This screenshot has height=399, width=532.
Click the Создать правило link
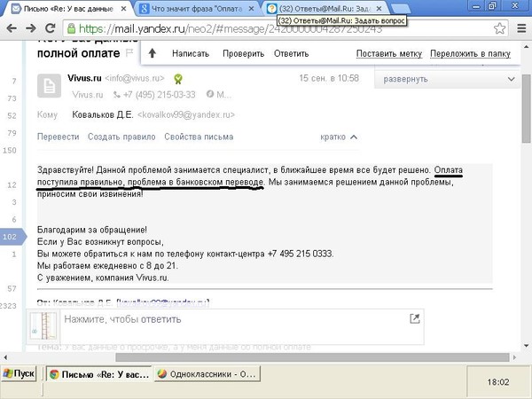[121, 137]
